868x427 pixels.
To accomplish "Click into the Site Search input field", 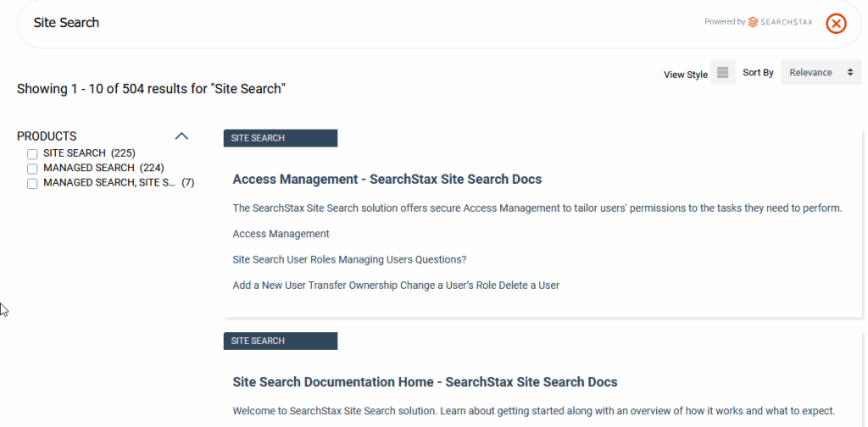I will pos(339,23).
